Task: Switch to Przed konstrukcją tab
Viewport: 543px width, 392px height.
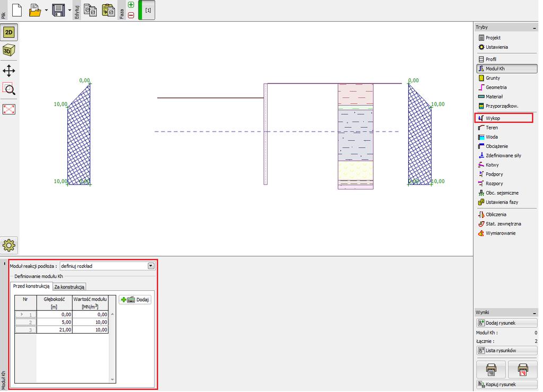Action: [x=31, y=286]
